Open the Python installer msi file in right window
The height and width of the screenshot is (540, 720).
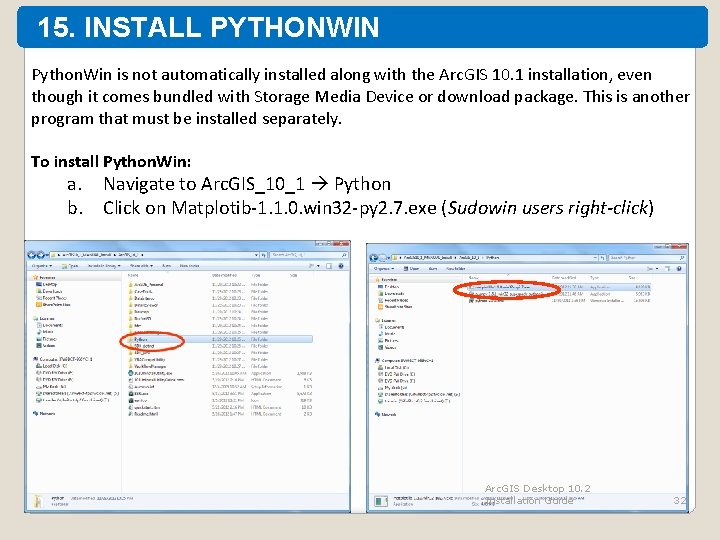click(486, 301)
